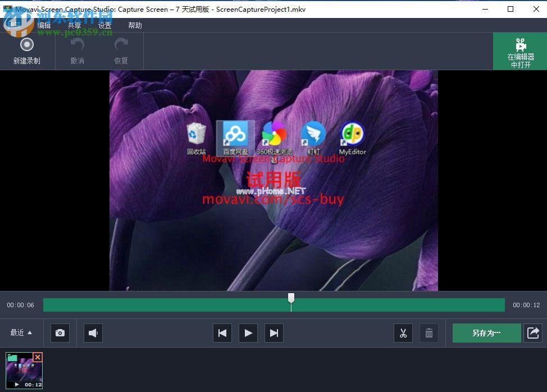Open the 帮助 menu
The width and height of the screenshot is (547, 392).
pyautogui.click(x=135, y=25)
